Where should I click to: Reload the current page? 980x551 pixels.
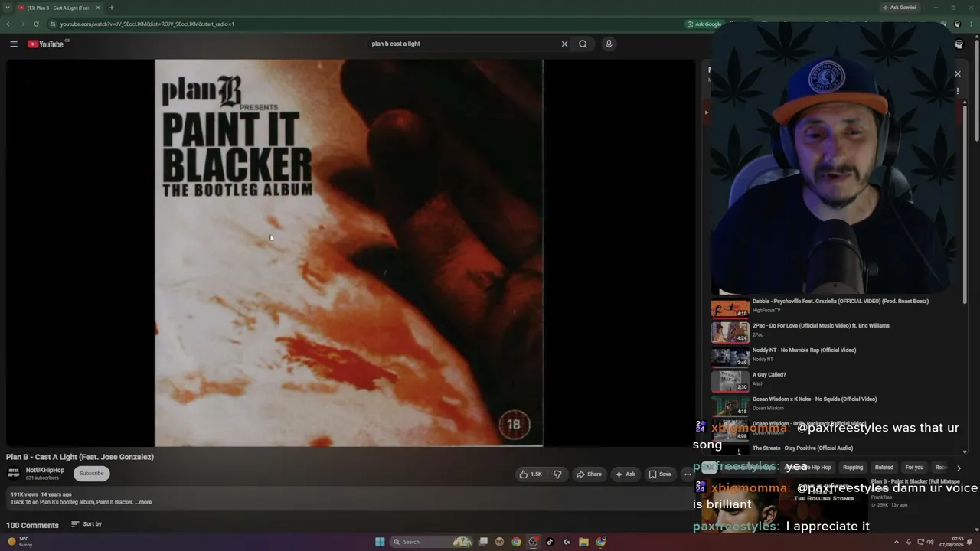(x=36, y=24)
